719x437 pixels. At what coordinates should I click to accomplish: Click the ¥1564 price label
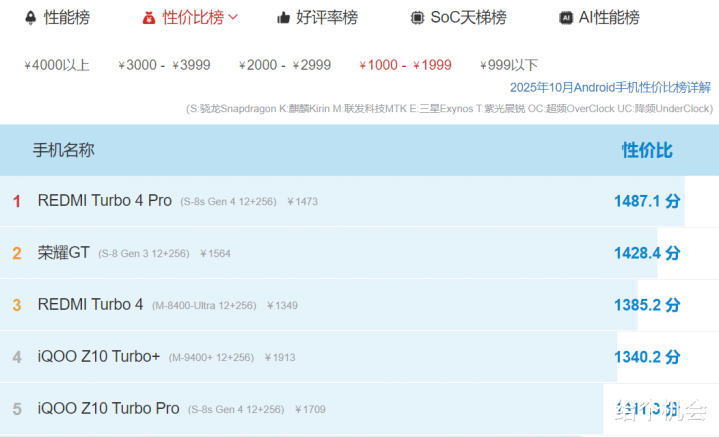[215, 254]
